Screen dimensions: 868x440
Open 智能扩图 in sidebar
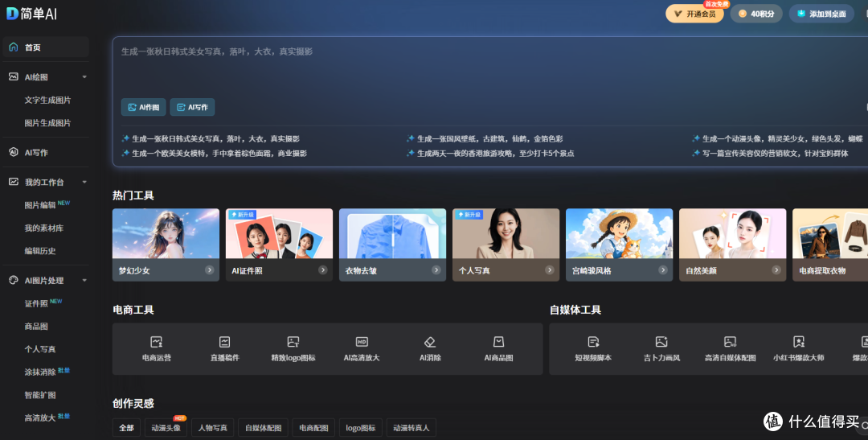click(x=40, y=395)
